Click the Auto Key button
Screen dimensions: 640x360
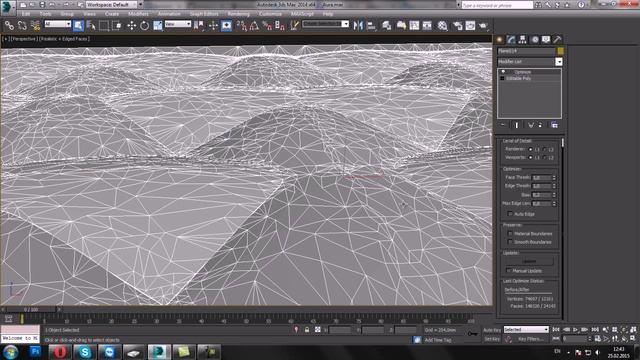(492, 330)
